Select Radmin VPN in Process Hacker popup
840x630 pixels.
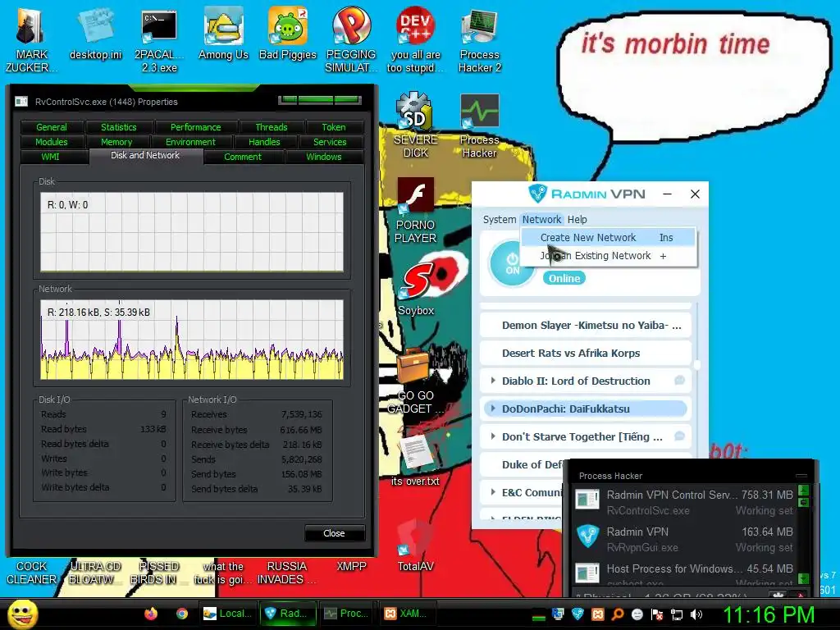click(683, 538)
